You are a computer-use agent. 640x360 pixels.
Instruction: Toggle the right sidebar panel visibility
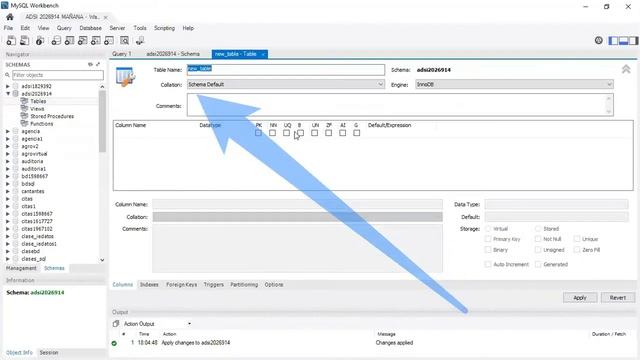[x=633, y=40]
